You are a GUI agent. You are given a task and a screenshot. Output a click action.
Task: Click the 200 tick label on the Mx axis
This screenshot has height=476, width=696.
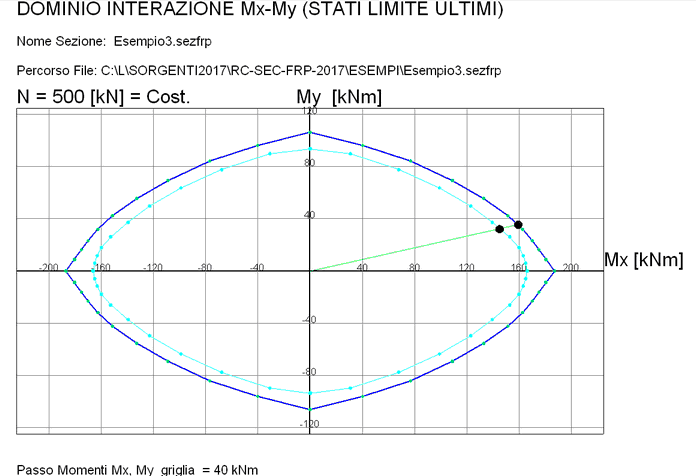pyautogui.click(x=571, y=267)
